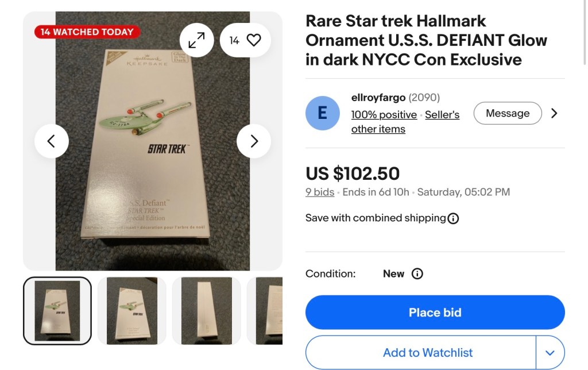
Task: Open the 9 bids history link
Action: coord(320,192)
